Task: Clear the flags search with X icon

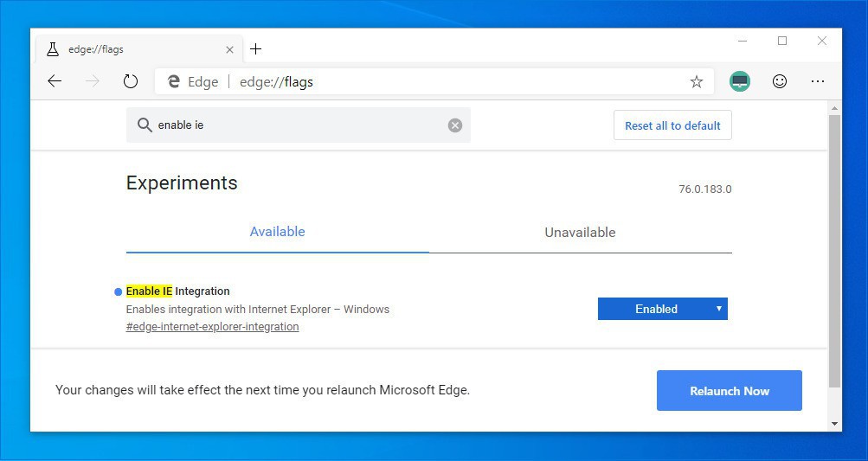Action: click(454, 125)
